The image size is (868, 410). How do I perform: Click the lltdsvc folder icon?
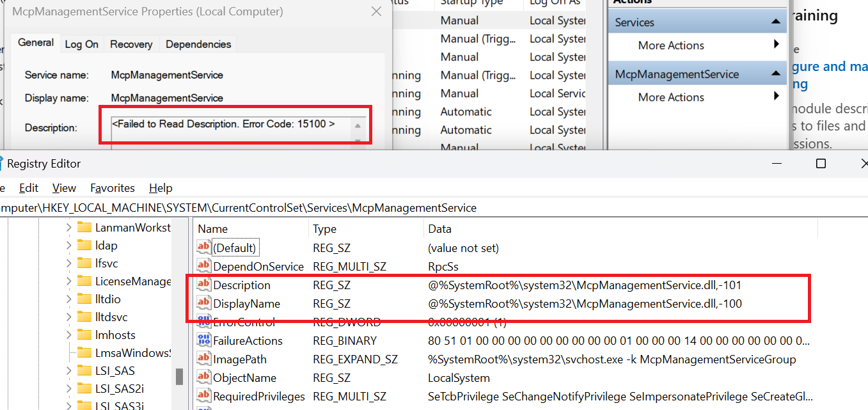pyautogui.click(x=84, y=317)
